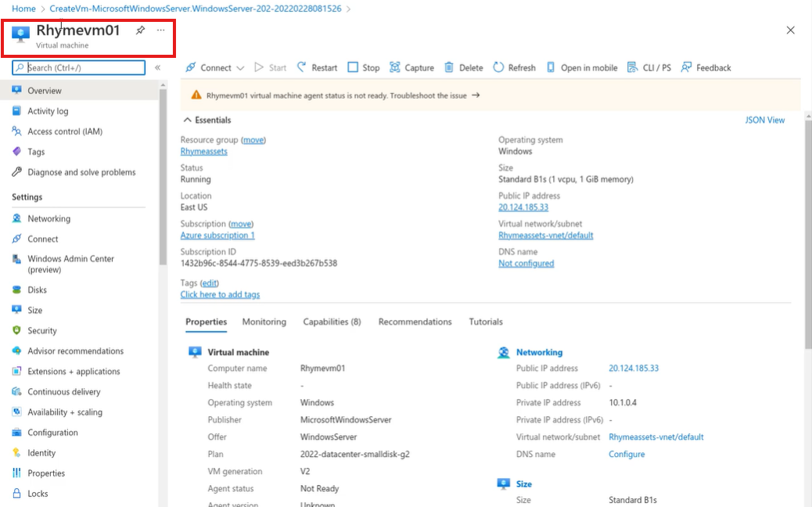This screenshot has height=507, width=812.
Task: Open JSON View
Action: pyautogui.click(x=765, y=120)
